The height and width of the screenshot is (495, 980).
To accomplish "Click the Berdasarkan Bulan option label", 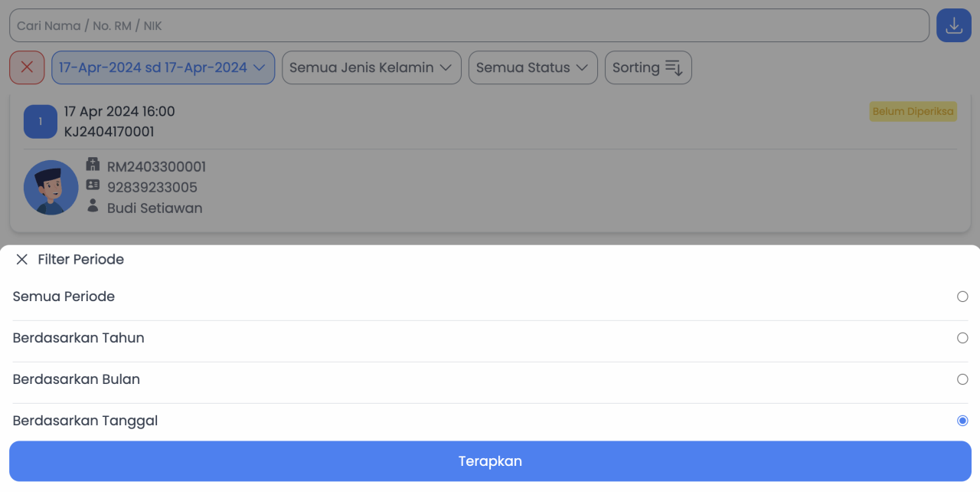I will pyautogui.click(x=77, y=379).
